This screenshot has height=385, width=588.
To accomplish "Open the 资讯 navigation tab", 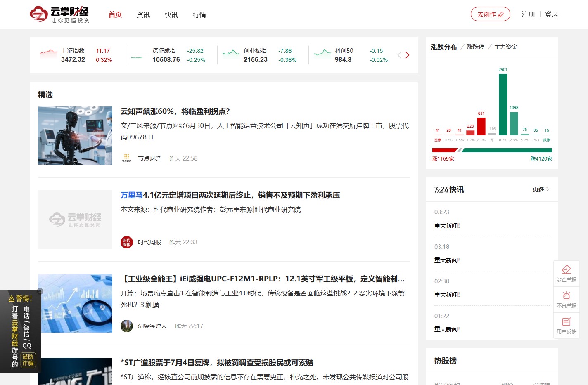I will coord(143,14).
